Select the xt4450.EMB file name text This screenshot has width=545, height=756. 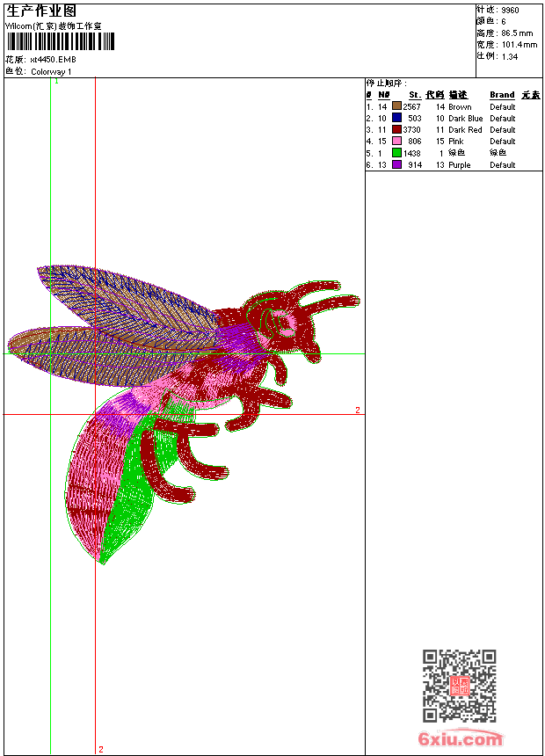coord(53,60)
